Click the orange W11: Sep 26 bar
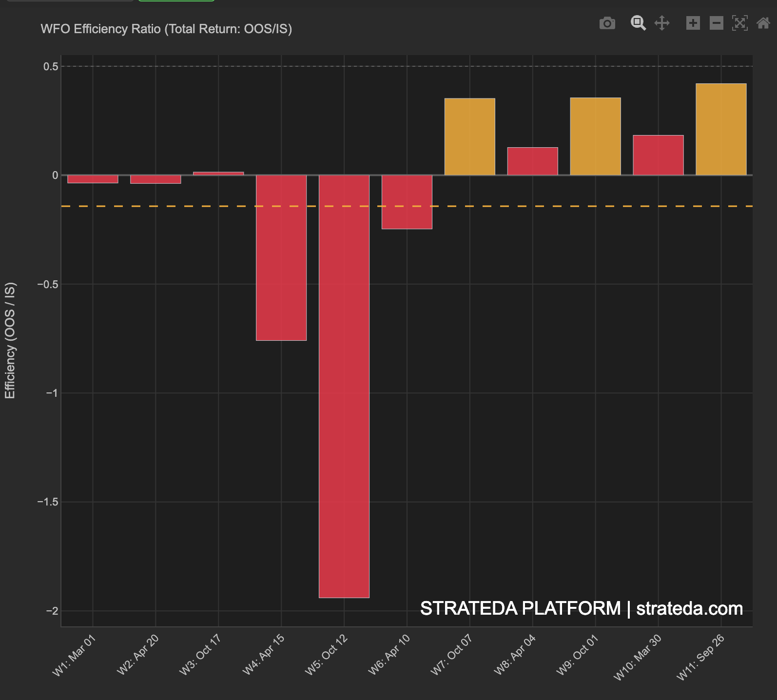Screen dimensions: 777x700 coord(721,130)
